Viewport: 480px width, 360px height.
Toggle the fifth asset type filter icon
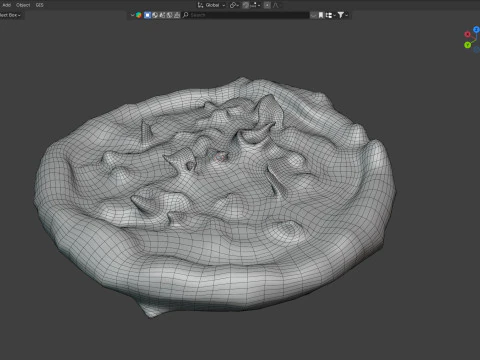(x=177, y=15)
